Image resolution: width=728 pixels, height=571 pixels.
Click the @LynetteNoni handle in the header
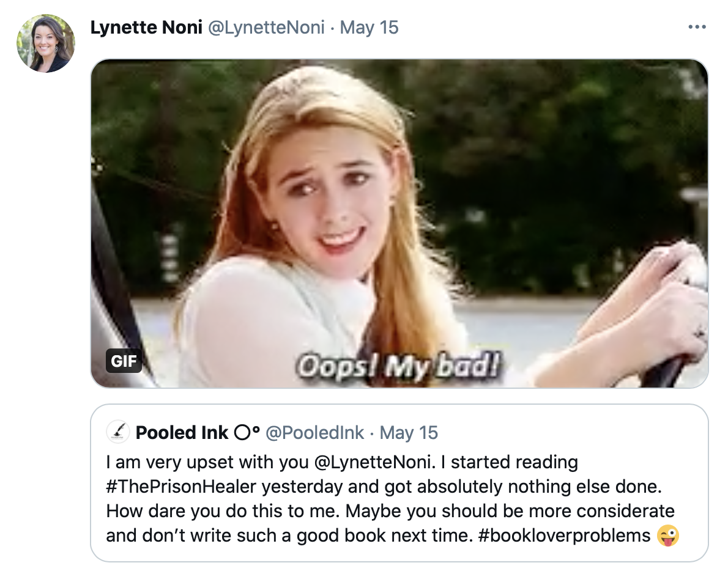pos(267,28)
